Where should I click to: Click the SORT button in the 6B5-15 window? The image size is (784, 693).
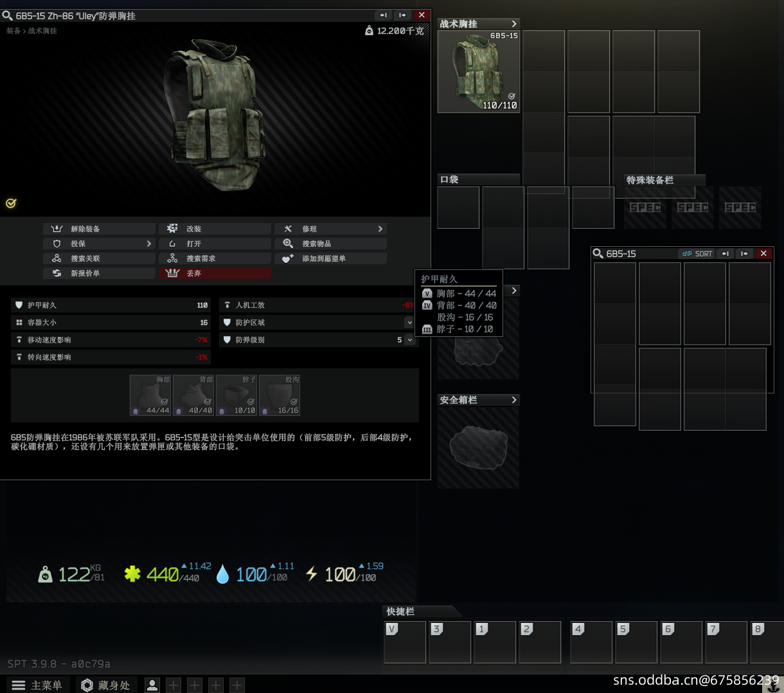pyautogui.click(x=697, y=253)
